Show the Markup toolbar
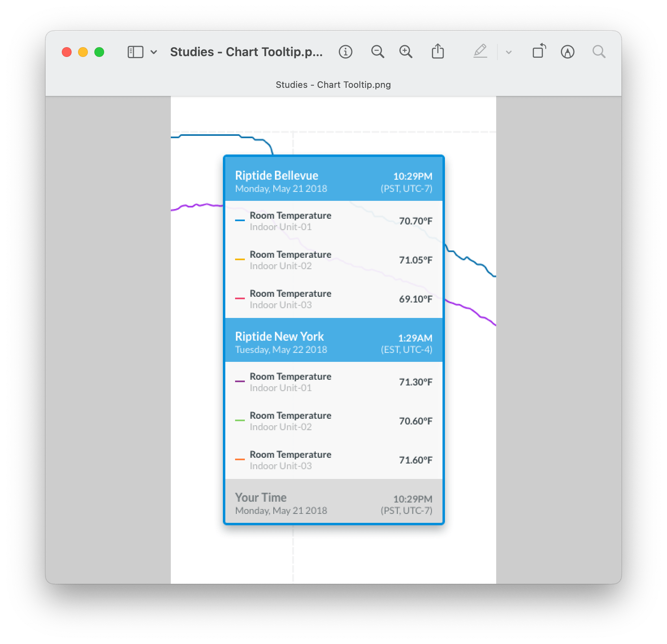Viewport: 667px width, 644px height. click(567, 52)
